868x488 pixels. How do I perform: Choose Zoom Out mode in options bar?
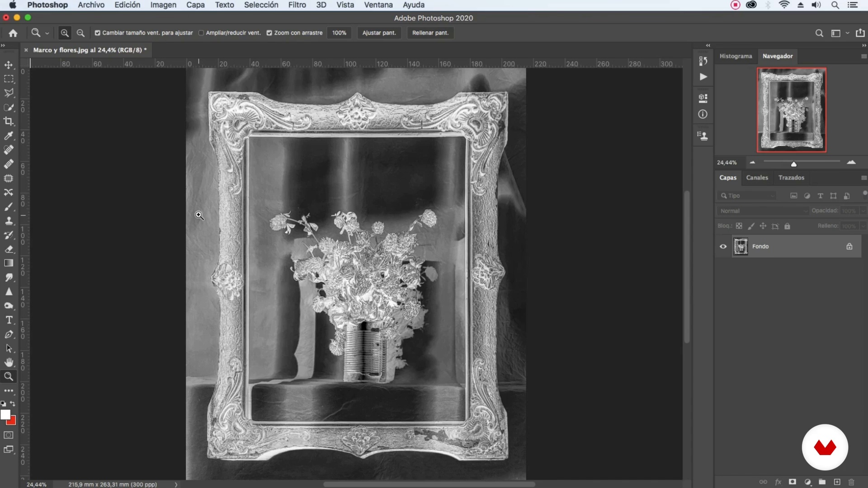[80, 33]
